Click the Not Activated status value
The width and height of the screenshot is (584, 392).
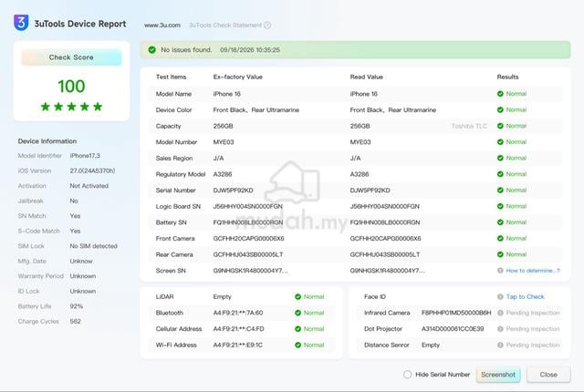(x=89, y=186)
